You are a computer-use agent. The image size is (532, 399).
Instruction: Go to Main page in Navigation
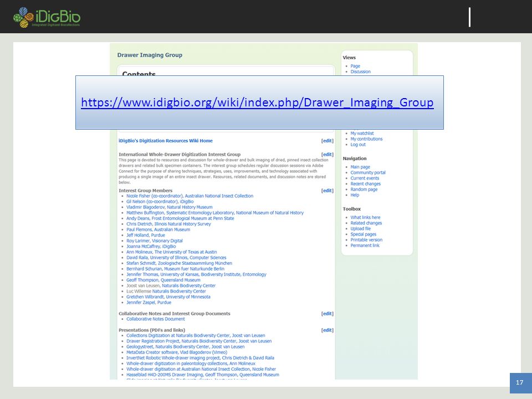[x=360, y=167]
